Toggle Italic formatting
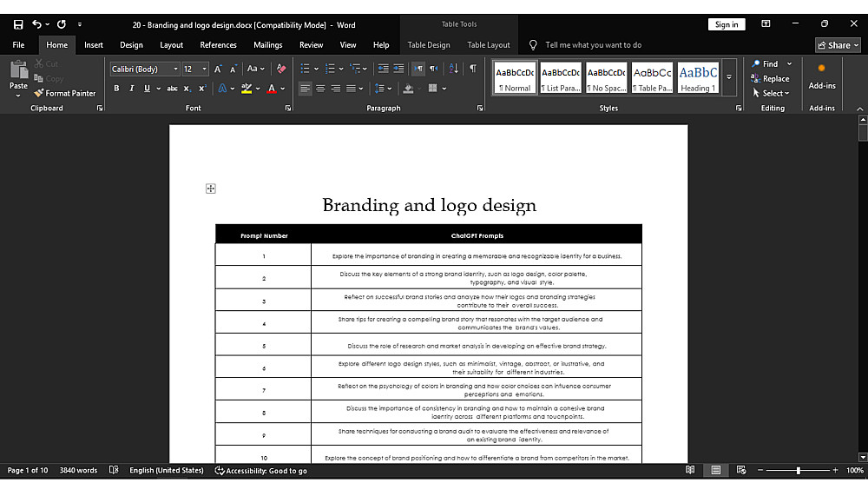Viewport: 868px width, 496px height. tap(132, 88)
